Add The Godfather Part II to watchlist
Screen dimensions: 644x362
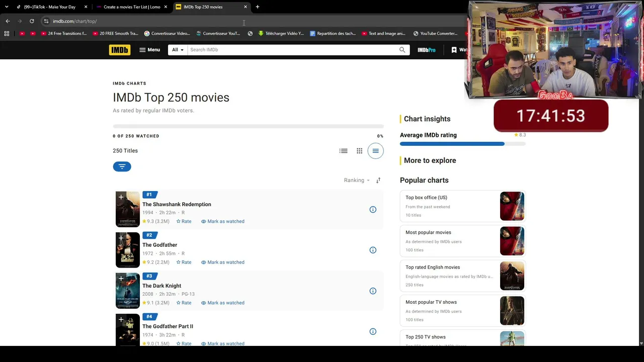click(x=121, y=319)
